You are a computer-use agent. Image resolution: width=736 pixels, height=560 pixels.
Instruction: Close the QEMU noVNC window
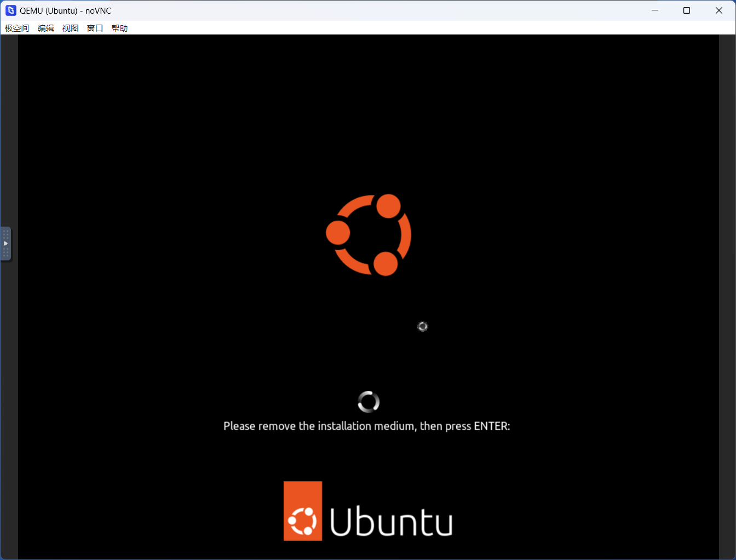[719, 10]
